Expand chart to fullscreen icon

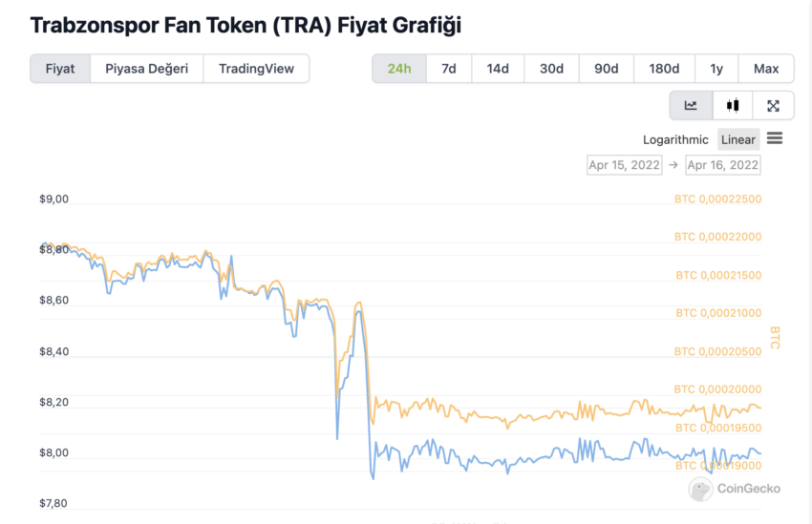(x=773, y=106)
